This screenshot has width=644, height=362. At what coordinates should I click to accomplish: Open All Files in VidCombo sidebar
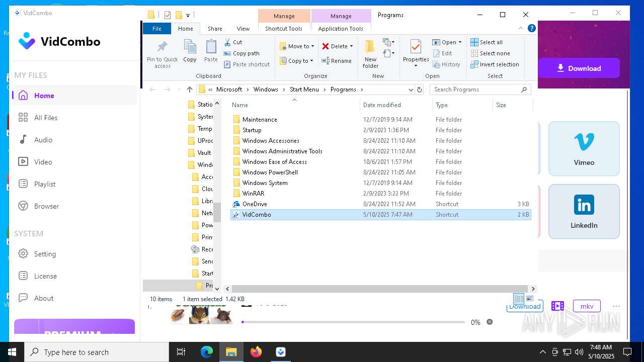click(x=74, y=118)
